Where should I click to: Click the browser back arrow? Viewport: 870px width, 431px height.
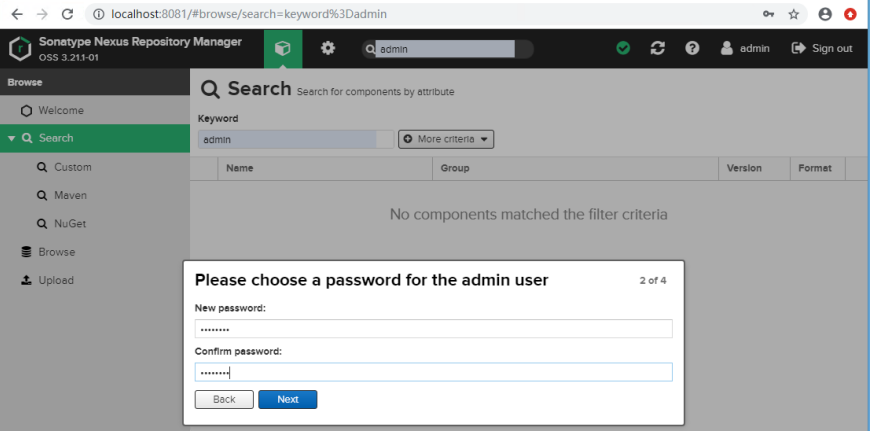(x=17, y=14)
